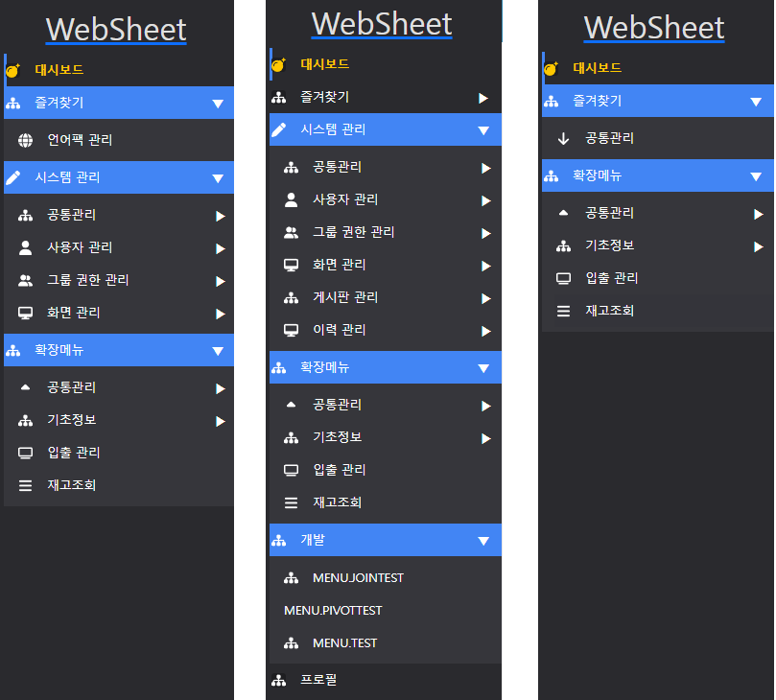Expand 공통관리 arrow under 확장메뉴 in right sidebar
The height and width of the screenshot is (700, 776).
758,214
